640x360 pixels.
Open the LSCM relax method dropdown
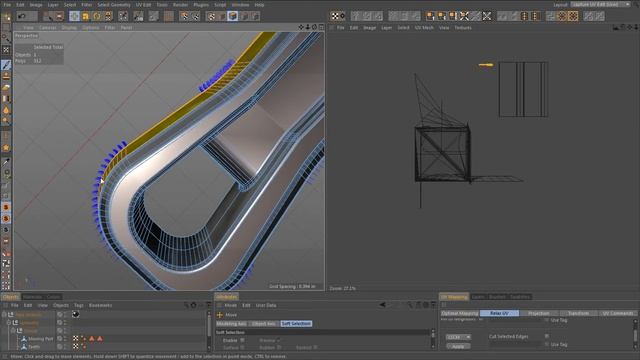coord(458,337)
